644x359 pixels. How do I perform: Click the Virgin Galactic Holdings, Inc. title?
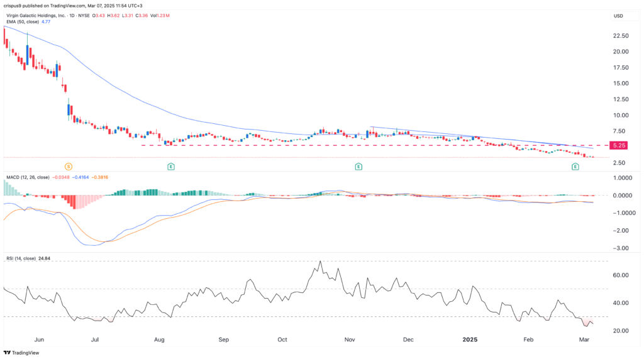tap(36, 16)
